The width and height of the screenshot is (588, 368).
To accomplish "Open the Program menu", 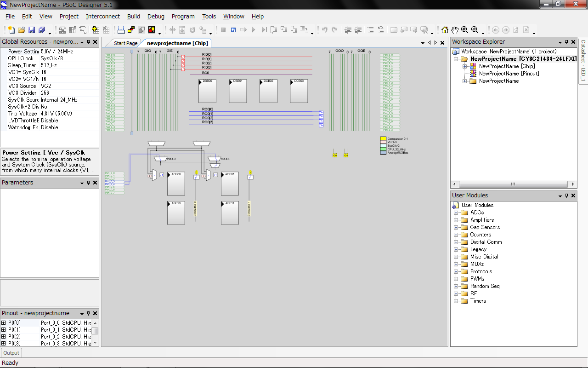I will 183,16.
